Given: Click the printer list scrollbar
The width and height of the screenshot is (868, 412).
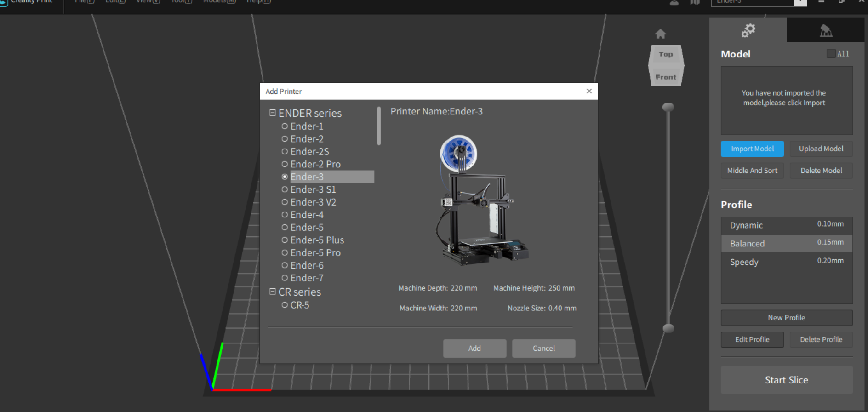Looking at the screenshot, I should click(x=379, y=126).
